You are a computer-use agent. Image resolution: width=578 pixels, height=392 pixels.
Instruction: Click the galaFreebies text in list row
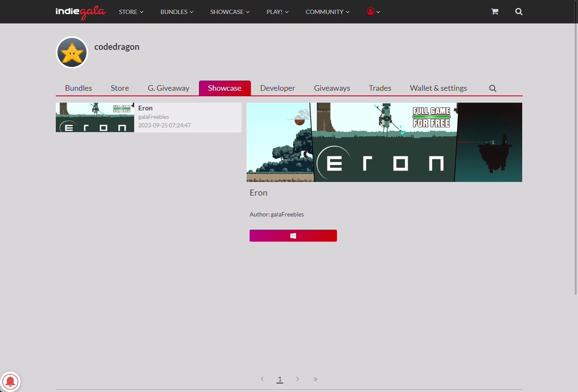click(x=153, y=117)
